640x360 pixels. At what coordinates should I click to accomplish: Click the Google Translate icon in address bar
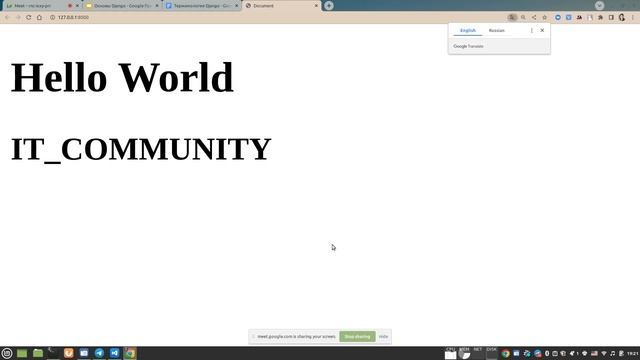pos(512,18)
